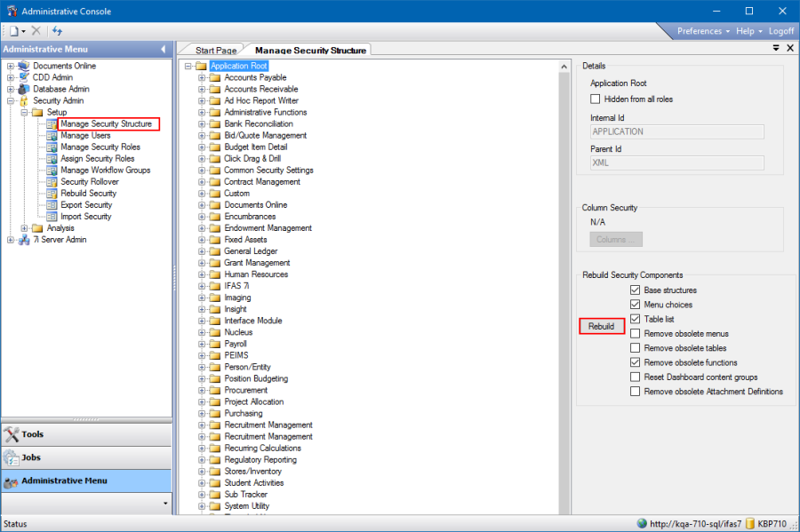Click the Manage Users item icon
The width and height of the screenshot is (800, 532).
(52, 136)
